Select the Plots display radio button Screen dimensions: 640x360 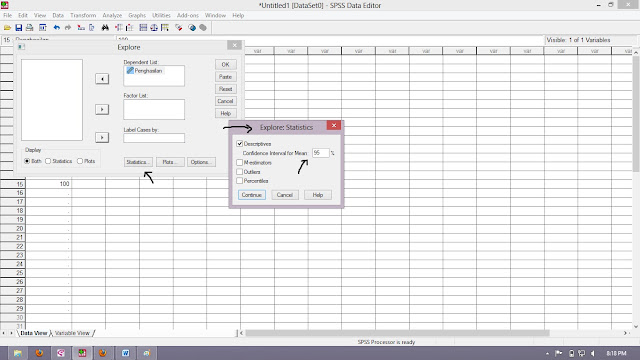(80, 161)
